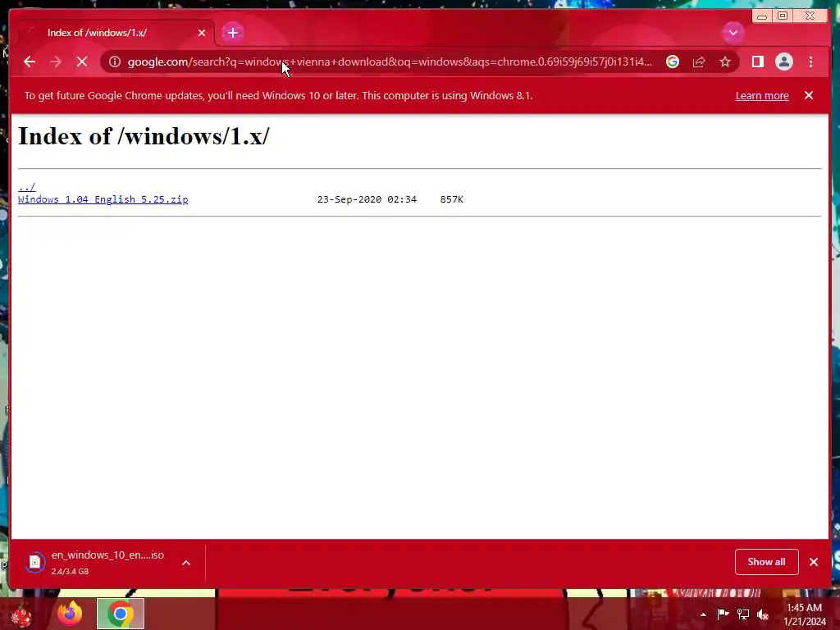Viewport: 840px width, 630px height.
Task: Go back to the previous page
Action: click(30, 62)
